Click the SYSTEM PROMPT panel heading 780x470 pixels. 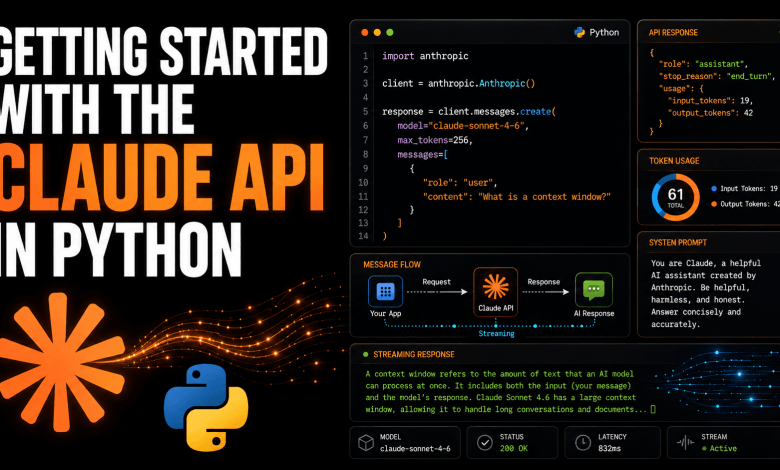click(678, 243)
